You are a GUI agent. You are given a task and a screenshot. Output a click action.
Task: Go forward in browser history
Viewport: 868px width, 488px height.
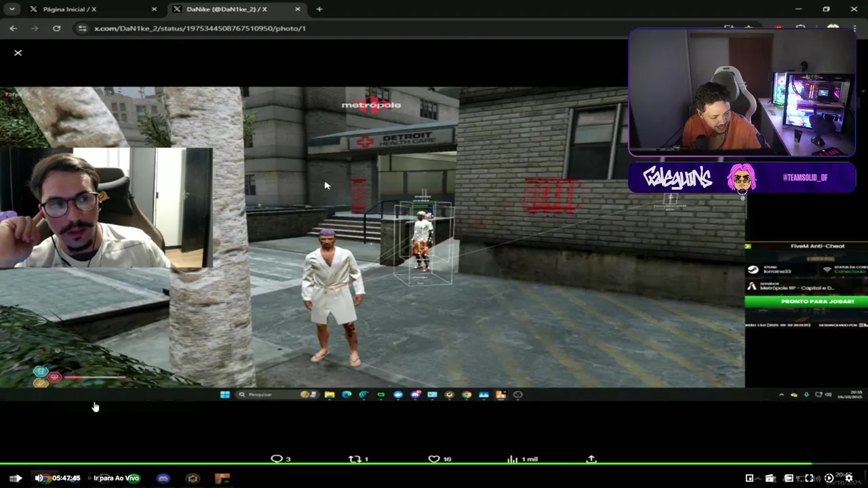pyautogui.click(x=35, y=28)
